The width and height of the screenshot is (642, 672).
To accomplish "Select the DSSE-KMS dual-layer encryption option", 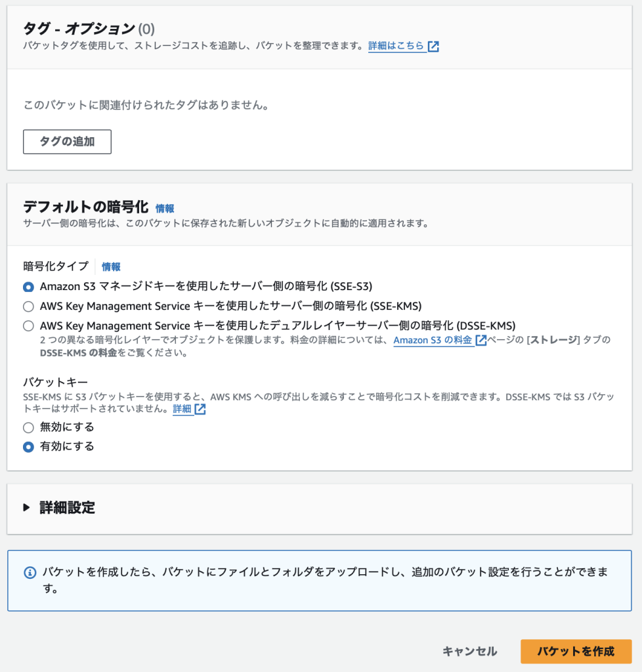I will 28,325.
